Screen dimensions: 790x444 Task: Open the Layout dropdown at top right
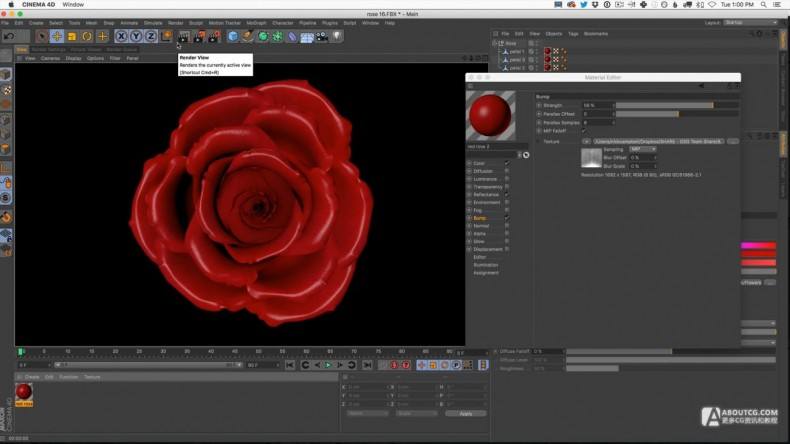pos(750,22)
